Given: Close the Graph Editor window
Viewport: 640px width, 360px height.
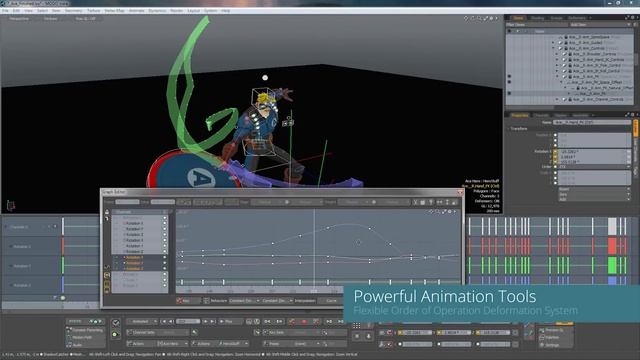Looking at the screenshot, I should pos(460,192).
